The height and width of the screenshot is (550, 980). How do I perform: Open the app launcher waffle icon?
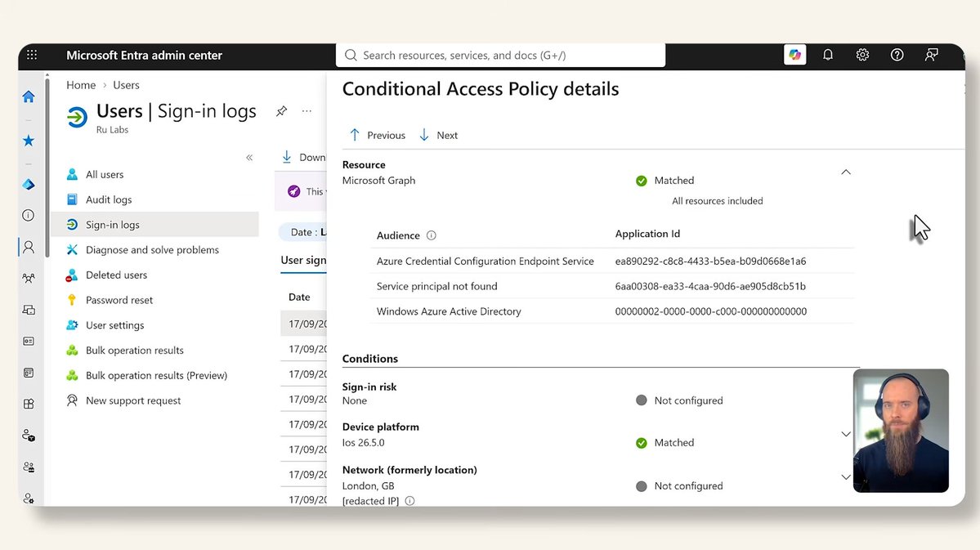click(x=32, y=55)
